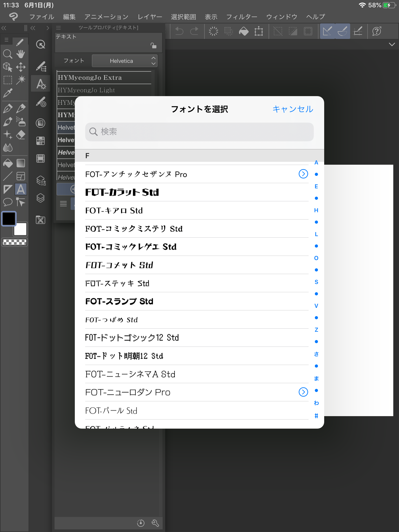The height and width of the screenshot is (532, 399).
Task: Choose the FOT-キアロ Std font
Action: click(x=197, y=210)
